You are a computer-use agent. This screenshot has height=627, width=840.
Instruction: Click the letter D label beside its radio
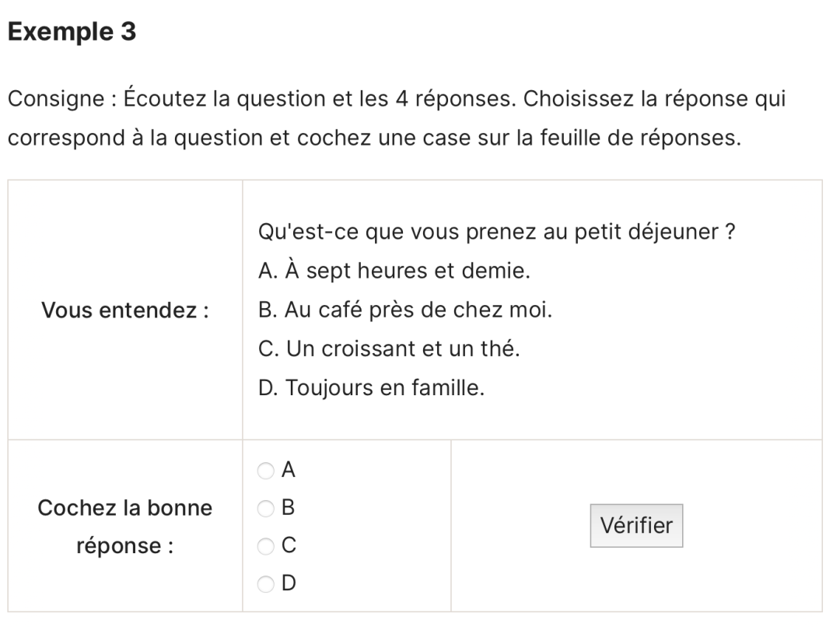pyautogui.click(x=289, y=583)
